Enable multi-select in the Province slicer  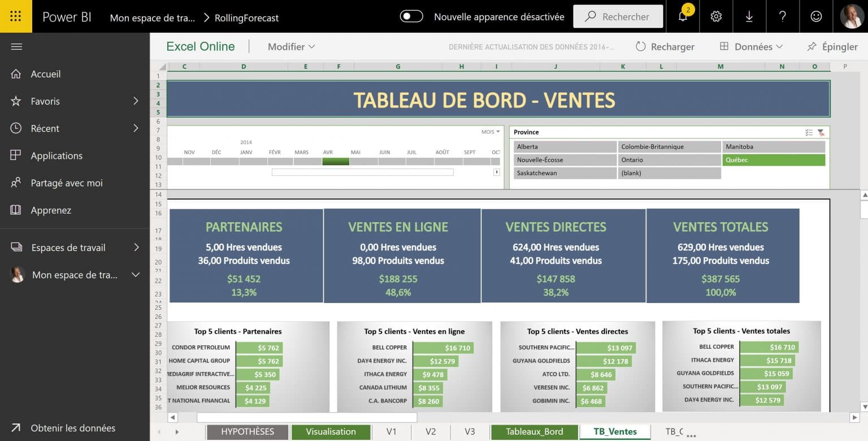(809, 132)
